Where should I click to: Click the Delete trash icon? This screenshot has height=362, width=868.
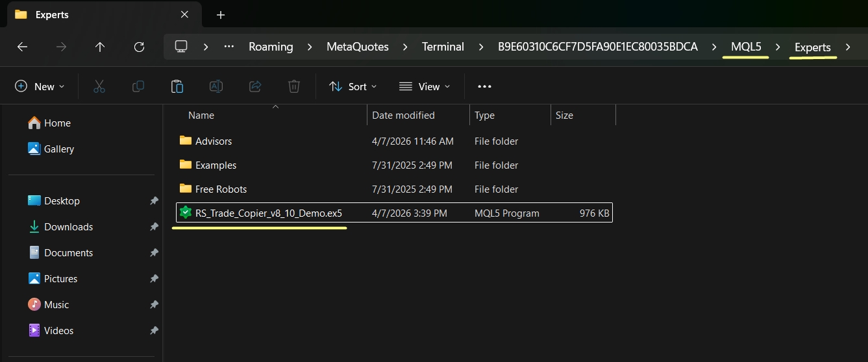(294, 86)
